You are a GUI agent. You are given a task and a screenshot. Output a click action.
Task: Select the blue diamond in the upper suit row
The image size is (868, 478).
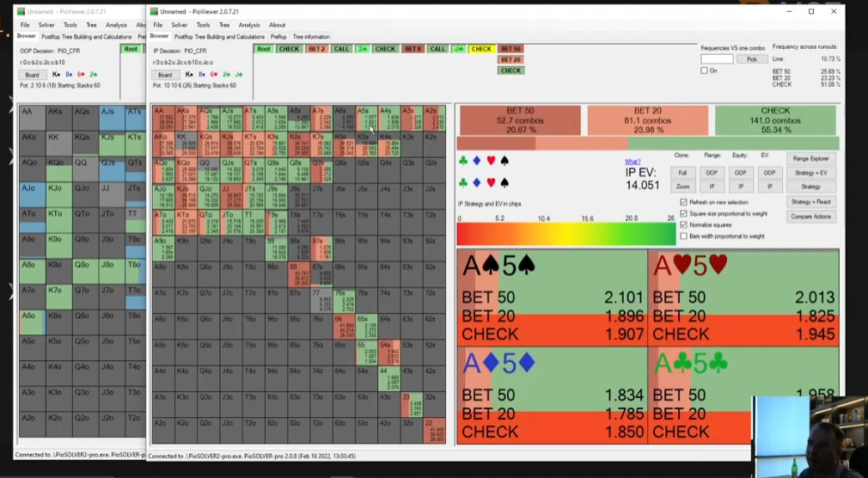click(477, 161)
